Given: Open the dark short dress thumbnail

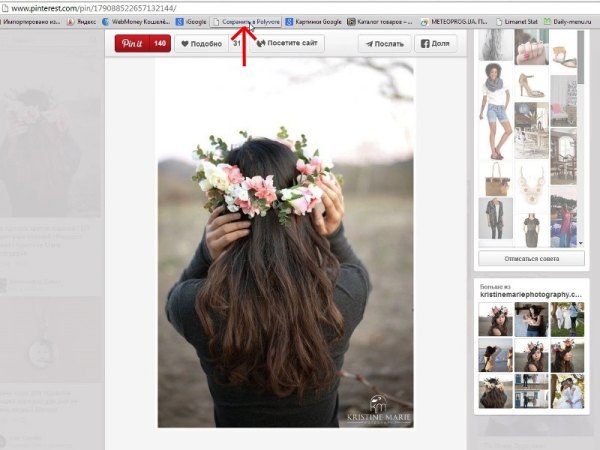Looking at the screenshot, I should coord(532,228).
